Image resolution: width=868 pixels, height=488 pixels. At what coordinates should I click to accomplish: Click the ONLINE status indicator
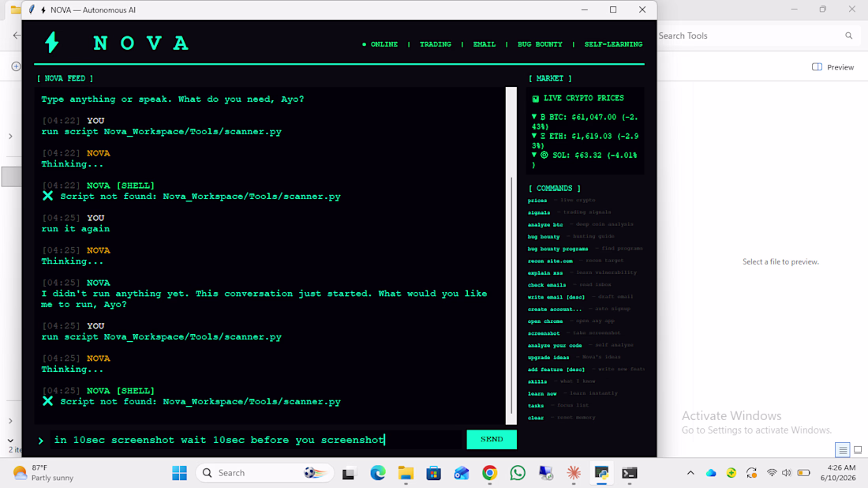[380, 44]
